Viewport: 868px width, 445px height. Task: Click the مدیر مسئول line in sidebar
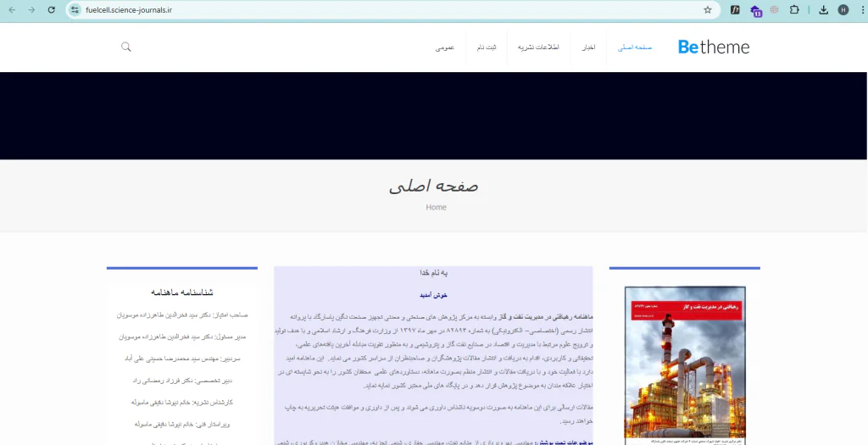(182, 337)
